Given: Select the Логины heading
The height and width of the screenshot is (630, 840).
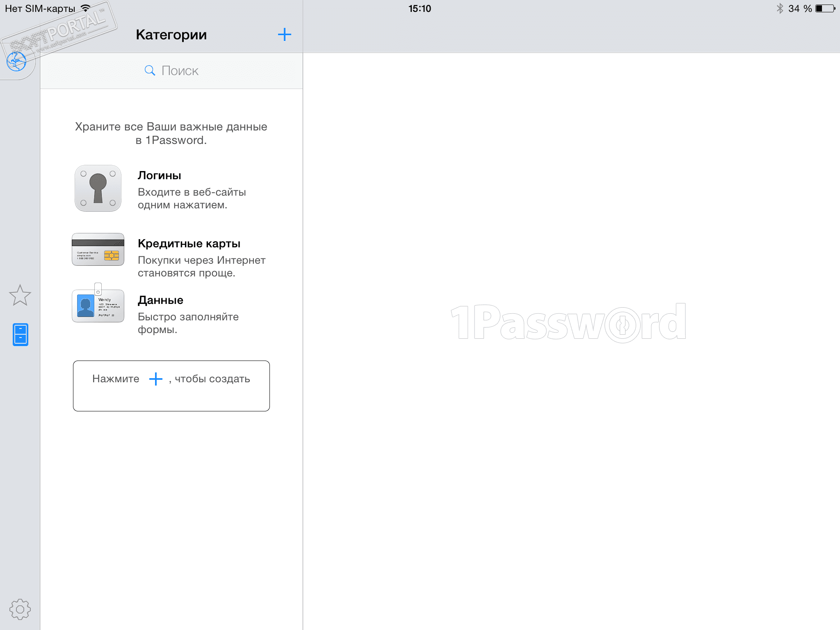Looking at the screenshot, I should pos(159,176).
